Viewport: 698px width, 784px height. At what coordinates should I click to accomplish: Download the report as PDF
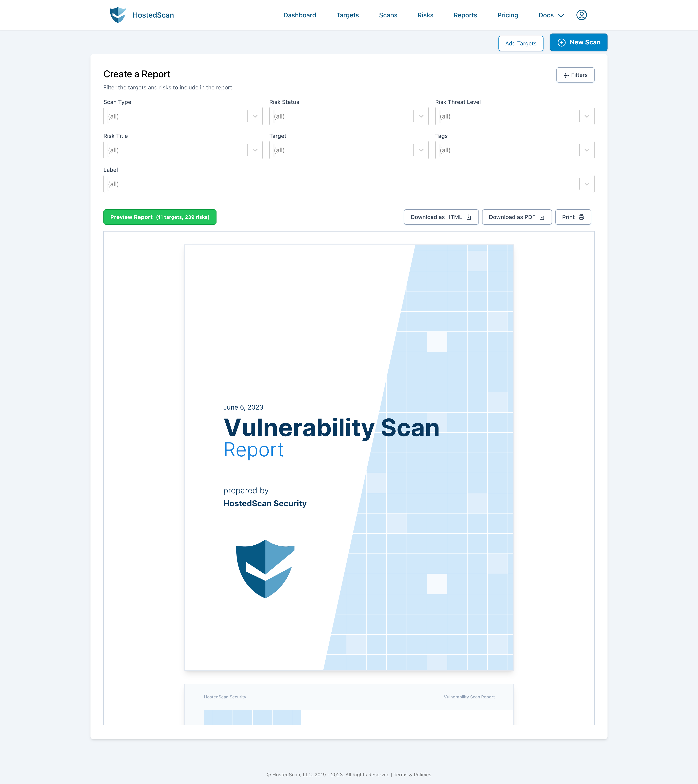pos(516,217)
